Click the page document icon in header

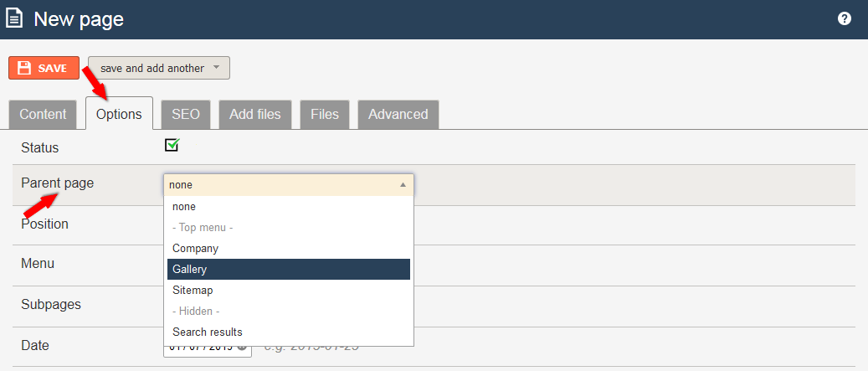coord(14,19)
